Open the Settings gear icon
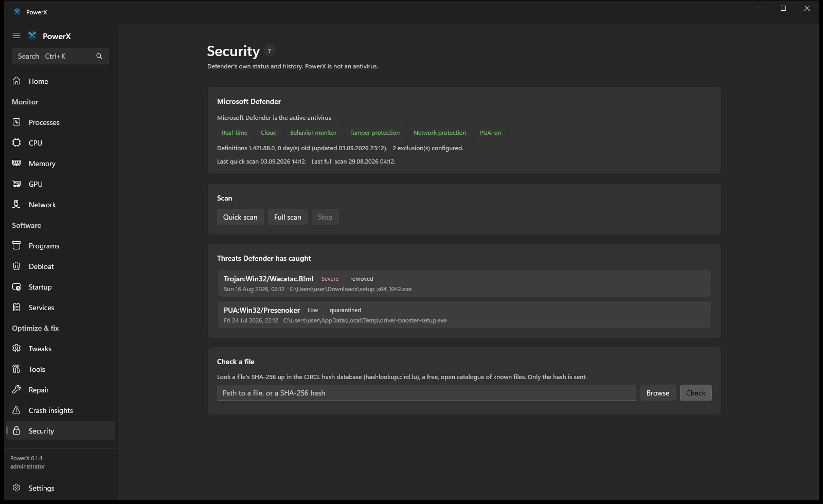 16,488
